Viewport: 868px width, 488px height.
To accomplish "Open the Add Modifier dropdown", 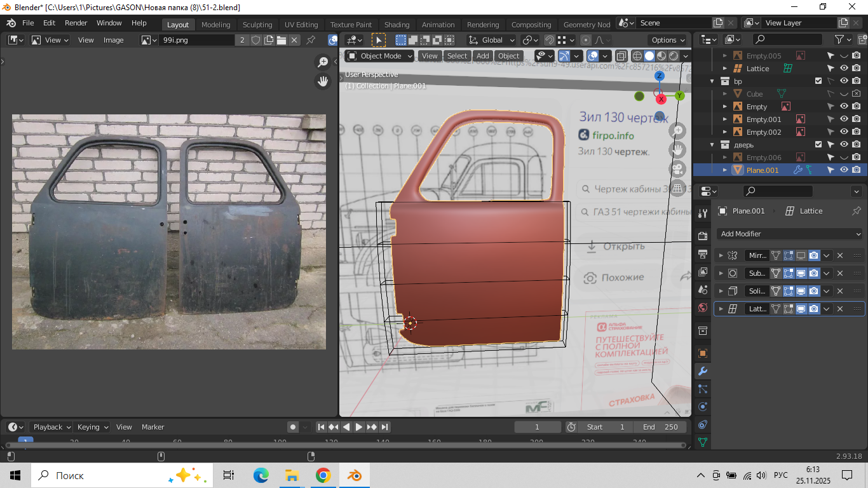I will pyautogui.click(x=790, y=234).
